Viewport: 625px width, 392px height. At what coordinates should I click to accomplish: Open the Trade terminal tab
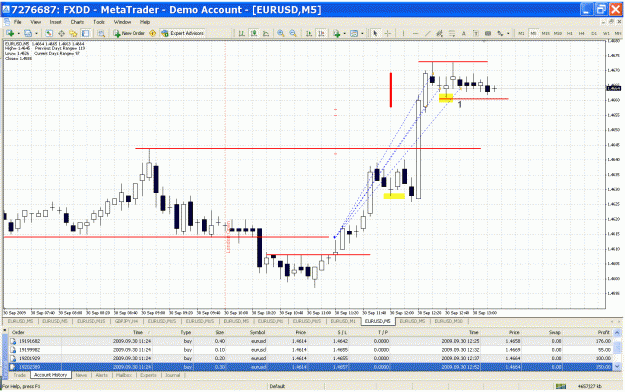[x=20, y=375]
